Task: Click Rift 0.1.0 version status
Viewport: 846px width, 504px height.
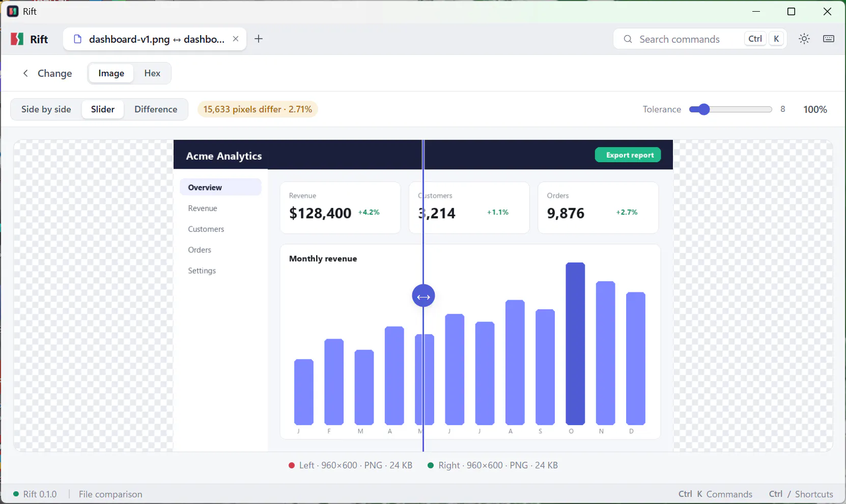Action: click(x=35, y=494)
